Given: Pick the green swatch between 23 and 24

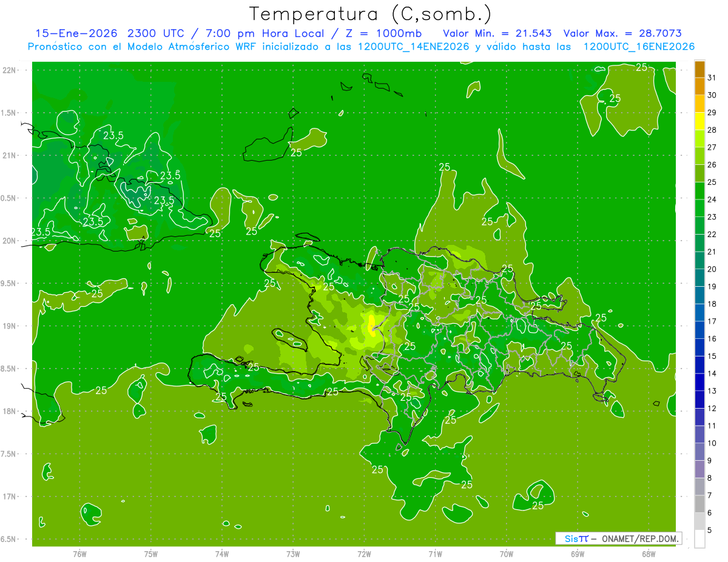Looking at the screenshot, I should pyautogui.click(x=699, y=209).
